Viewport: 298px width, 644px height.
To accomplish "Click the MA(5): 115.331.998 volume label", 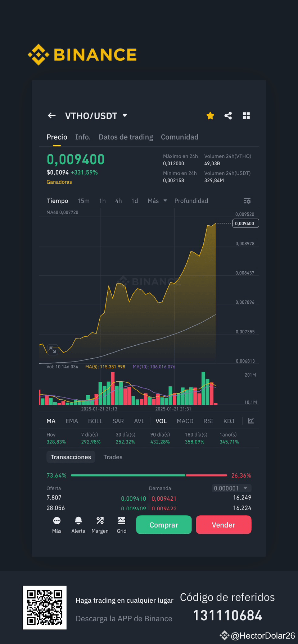I will tap(105, 367).
